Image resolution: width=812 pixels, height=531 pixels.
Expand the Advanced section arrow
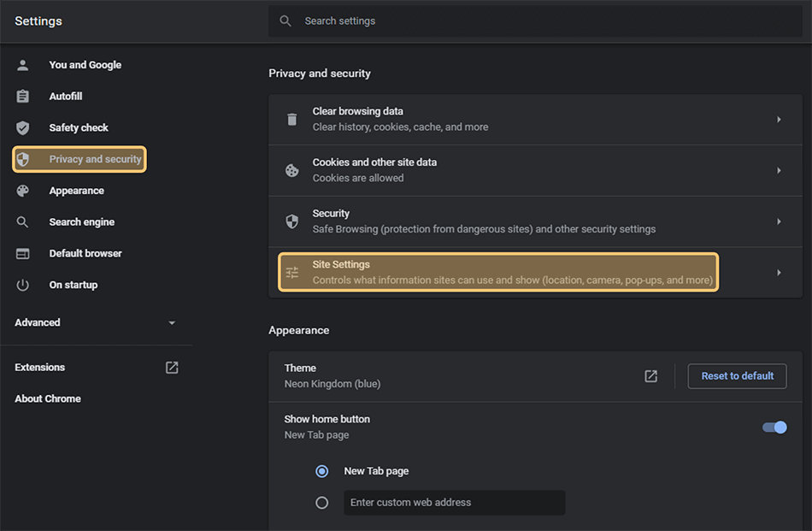(172, 323)
